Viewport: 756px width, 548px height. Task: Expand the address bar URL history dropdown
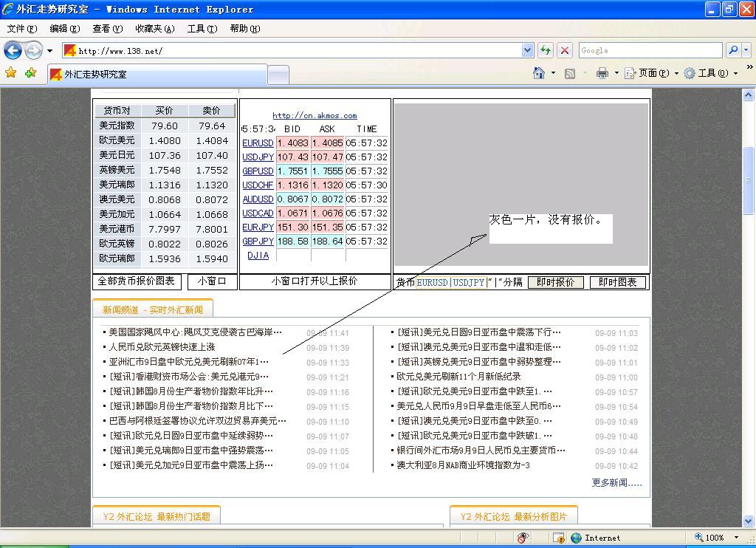pyautogui.click(x=527, y=50)
